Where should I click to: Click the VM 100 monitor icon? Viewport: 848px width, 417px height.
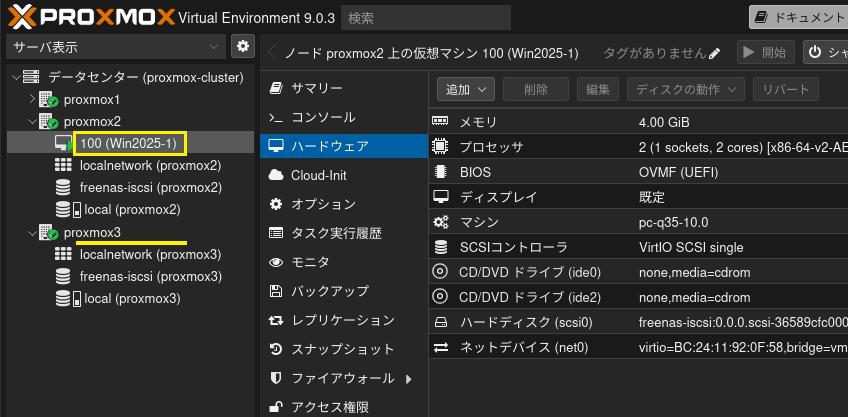(x=64, y=143)
